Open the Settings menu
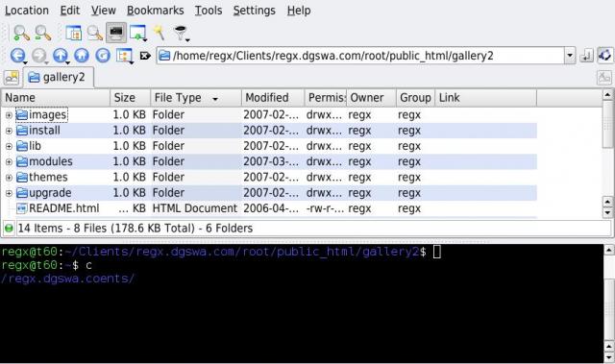The width and height of the screenshot is (615, 364). pyautogui.click(x=254, y=11)
